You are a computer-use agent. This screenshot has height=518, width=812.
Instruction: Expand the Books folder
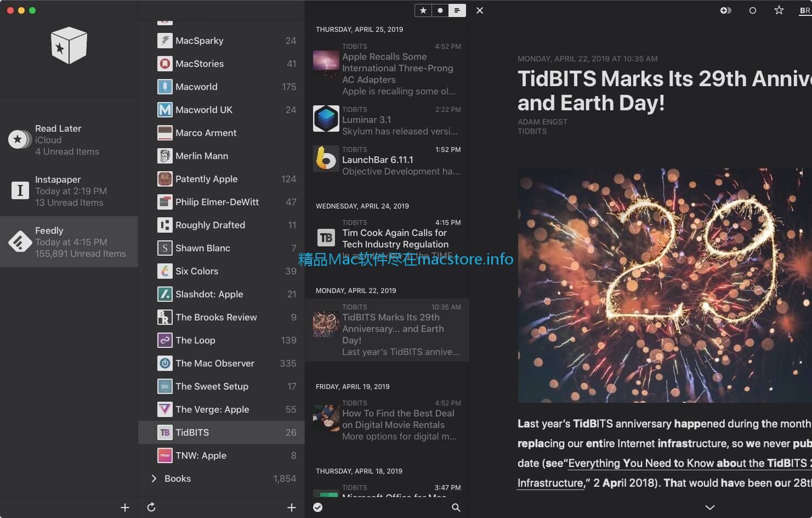click(154, 478)
